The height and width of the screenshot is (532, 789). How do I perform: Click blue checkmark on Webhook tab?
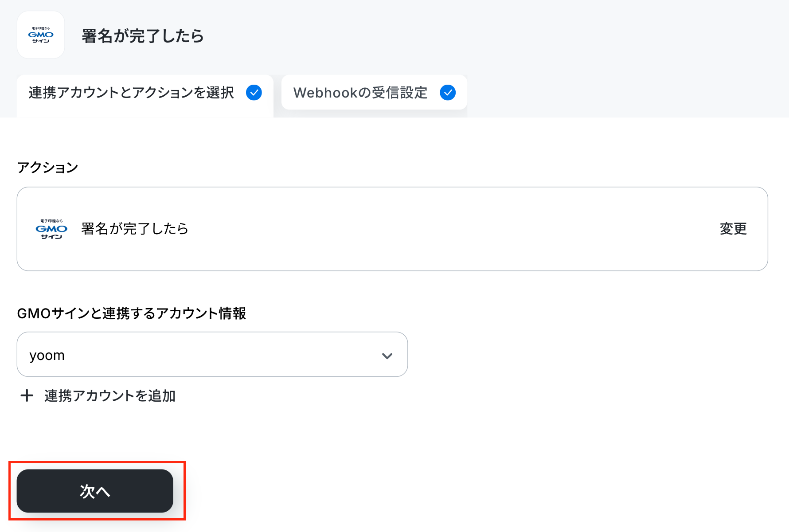point(448,93)
